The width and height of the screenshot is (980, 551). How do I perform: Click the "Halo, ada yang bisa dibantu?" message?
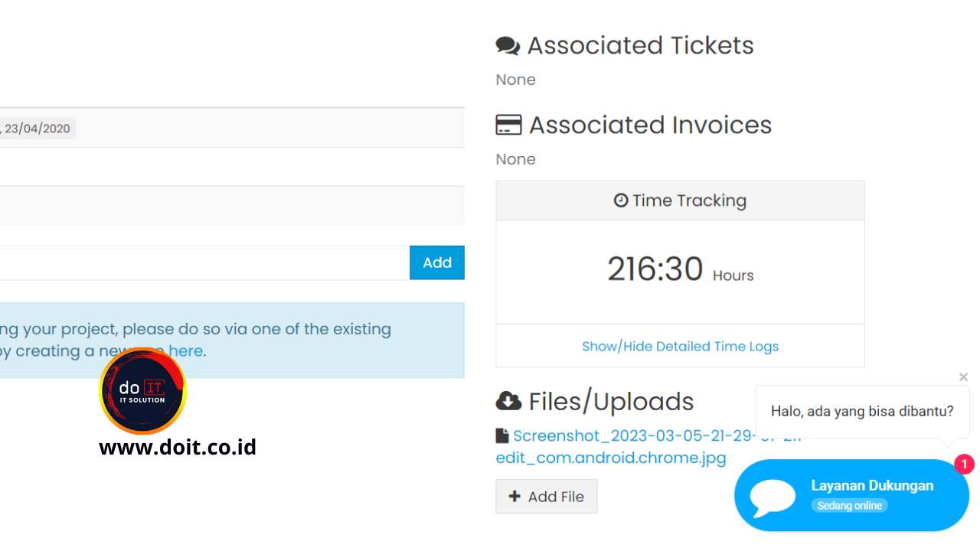861,412
